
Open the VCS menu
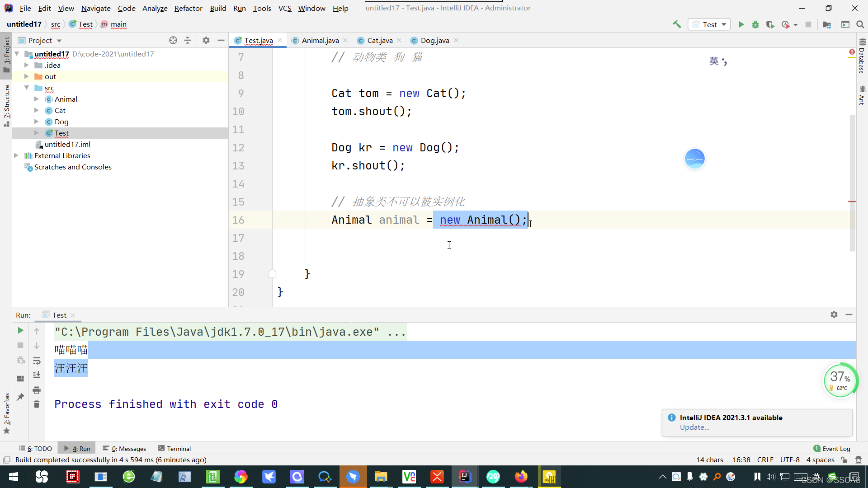285,8
